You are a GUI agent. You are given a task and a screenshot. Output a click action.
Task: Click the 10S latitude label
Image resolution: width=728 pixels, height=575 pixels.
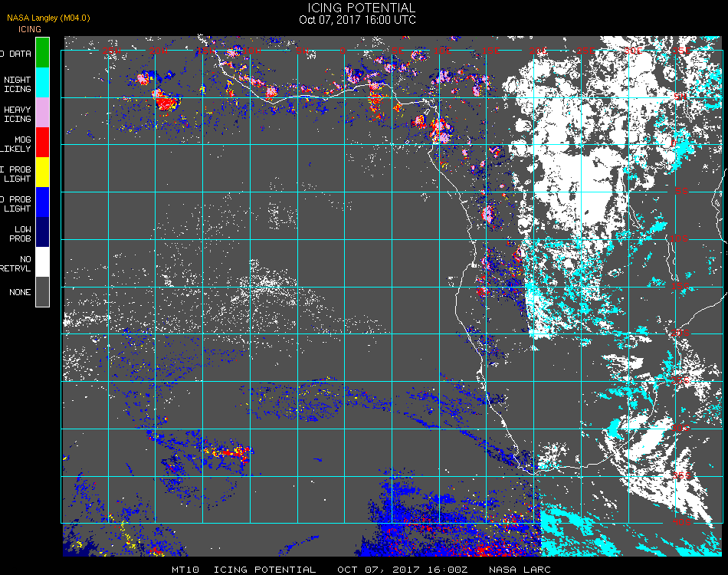679,238
